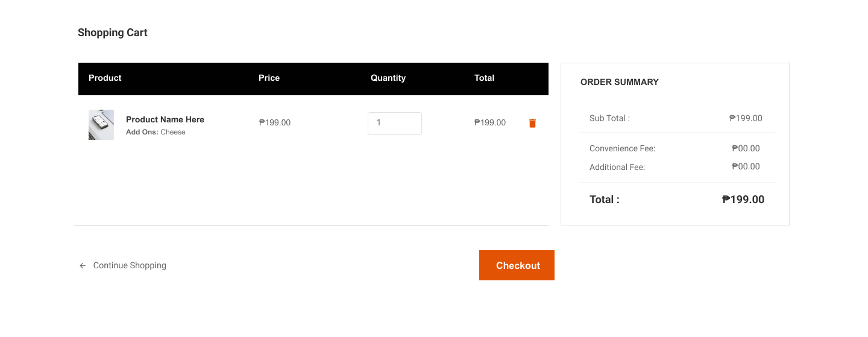Focus the quantity input field
Image resolution: width=868 pixels, height=337 pixels.
point(395,123)
